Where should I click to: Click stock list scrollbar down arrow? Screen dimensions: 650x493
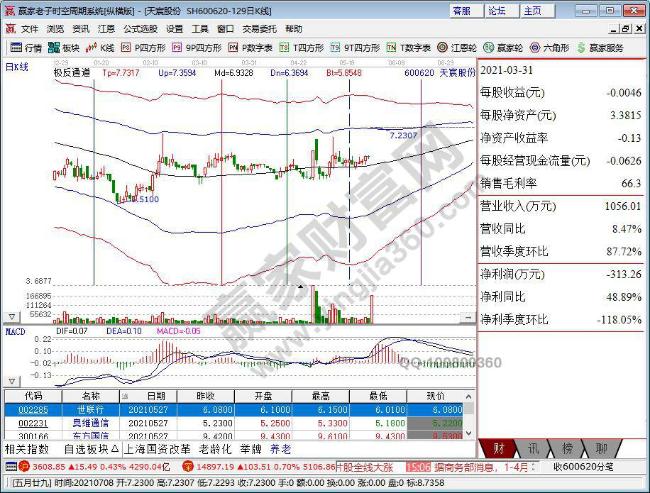pyautogui.click(x=469, y=434)
